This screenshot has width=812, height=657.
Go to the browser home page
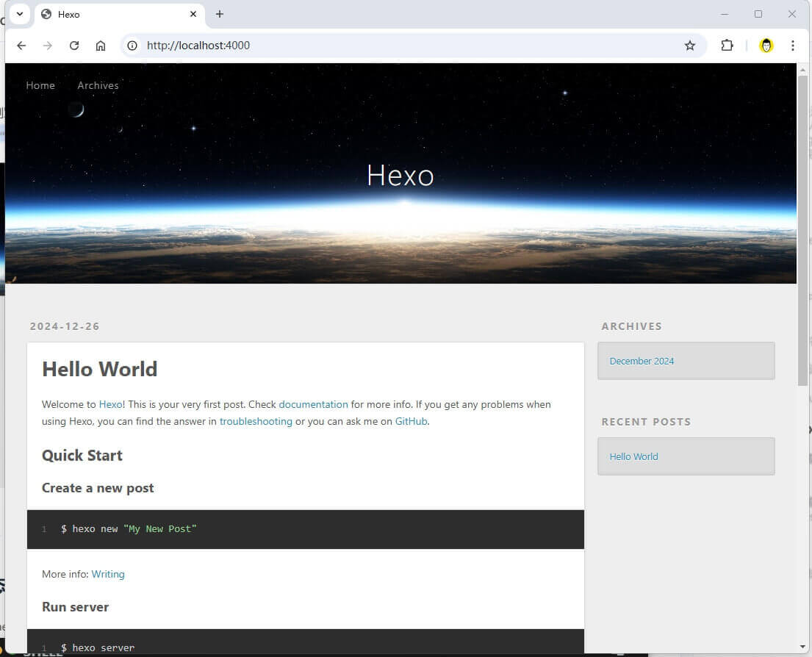click(x=101, y=46)
